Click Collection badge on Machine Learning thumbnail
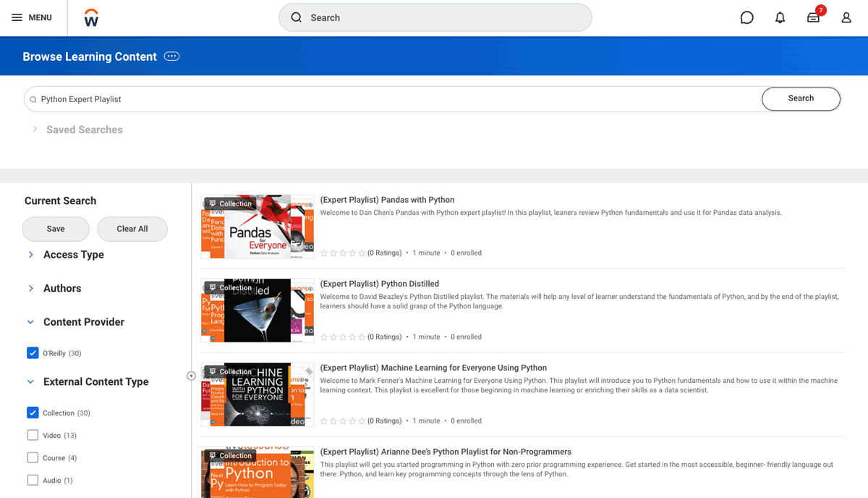Screen dimensions: 868x498 (231, 371)
